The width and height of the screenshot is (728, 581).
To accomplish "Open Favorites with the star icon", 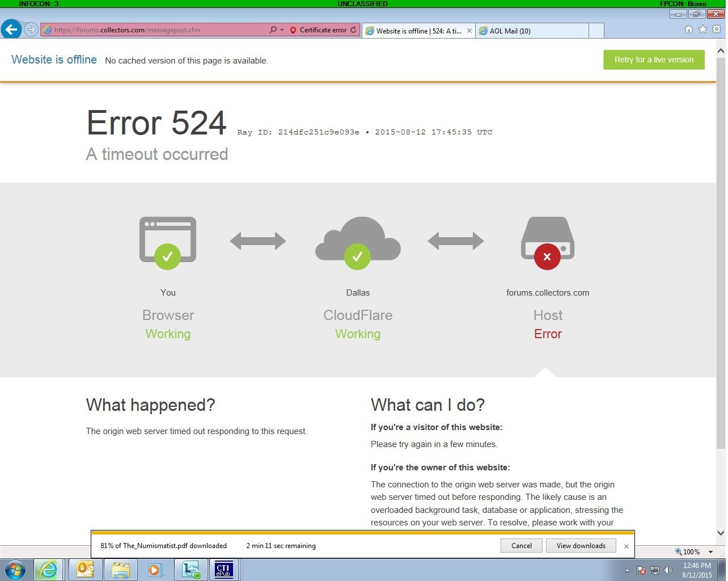I will tap(702, 30).
